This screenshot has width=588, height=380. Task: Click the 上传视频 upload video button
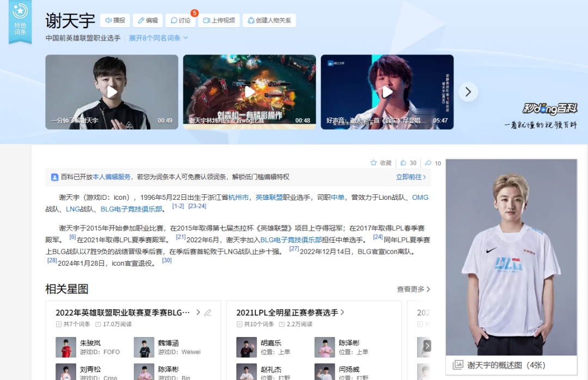[x=219, y=20]
